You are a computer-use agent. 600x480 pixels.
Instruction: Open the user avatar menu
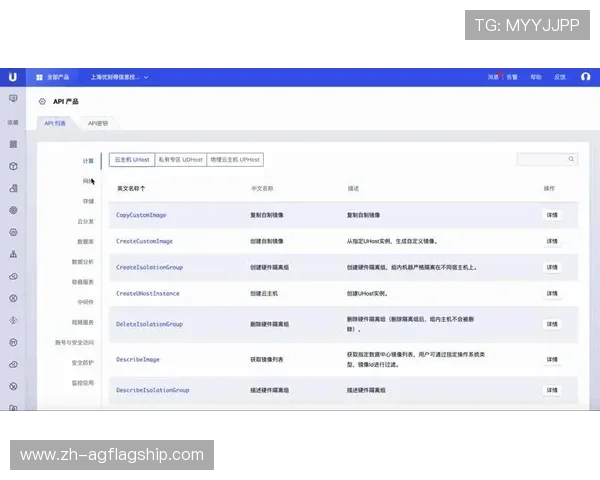tap(585, 77)
